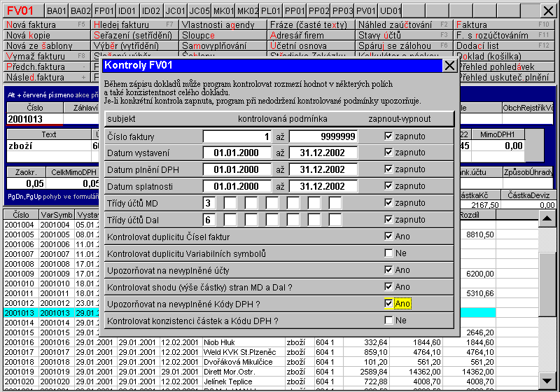This screenshot has width=560, height=392.
Task: Click the invoice Číslo field 2001013
Action: [x=35, y=119]
